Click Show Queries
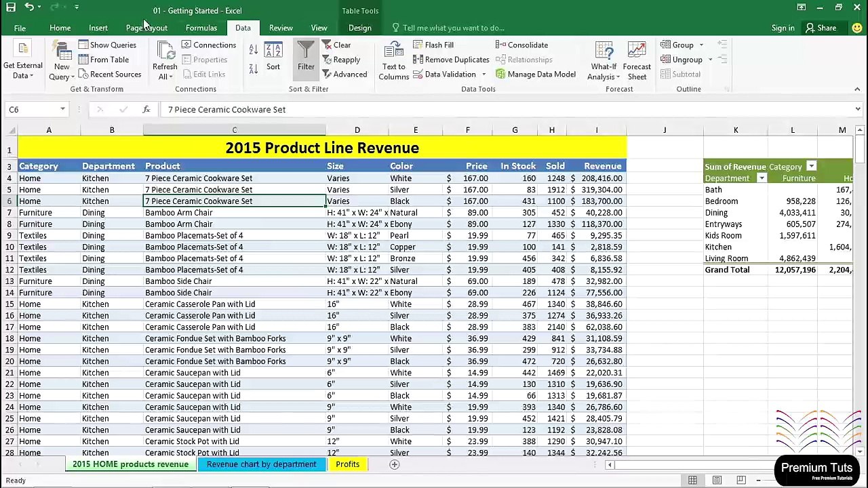The image size is (868, 488). tap(107, 45)
